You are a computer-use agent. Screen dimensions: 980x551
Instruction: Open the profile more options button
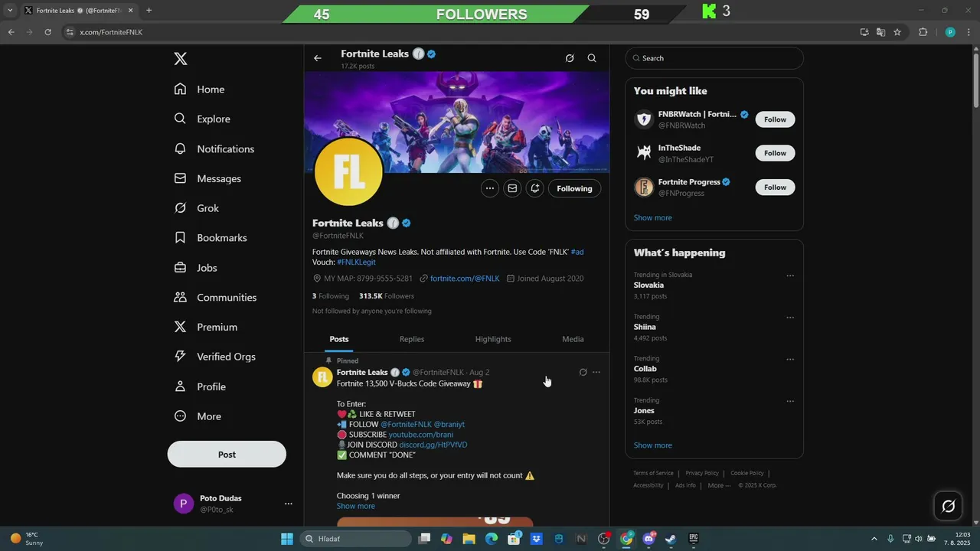[x=490, y=188]
